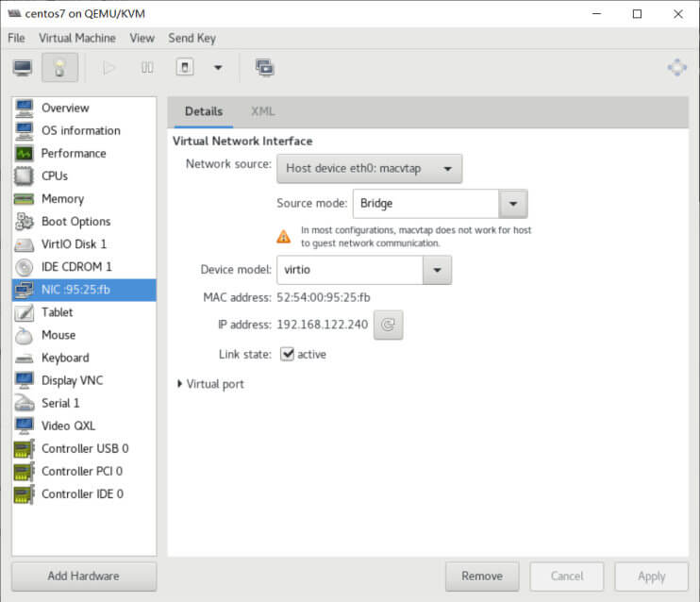Refresh the IP address
Viewport: 700px width, 602px height.
coord(388,325)
